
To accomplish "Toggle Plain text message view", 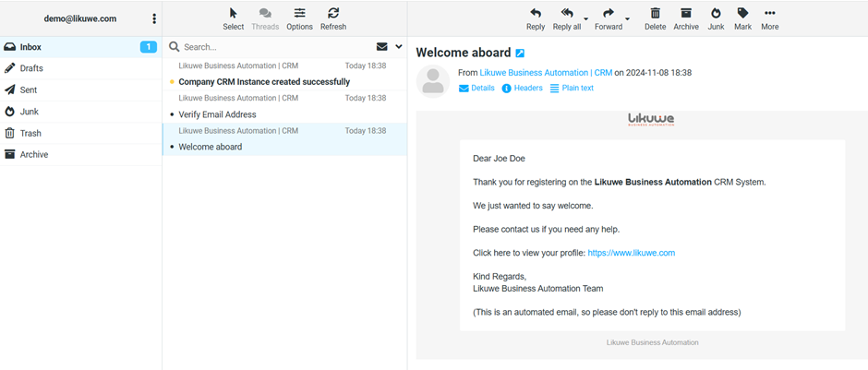I will pos(572,89).
